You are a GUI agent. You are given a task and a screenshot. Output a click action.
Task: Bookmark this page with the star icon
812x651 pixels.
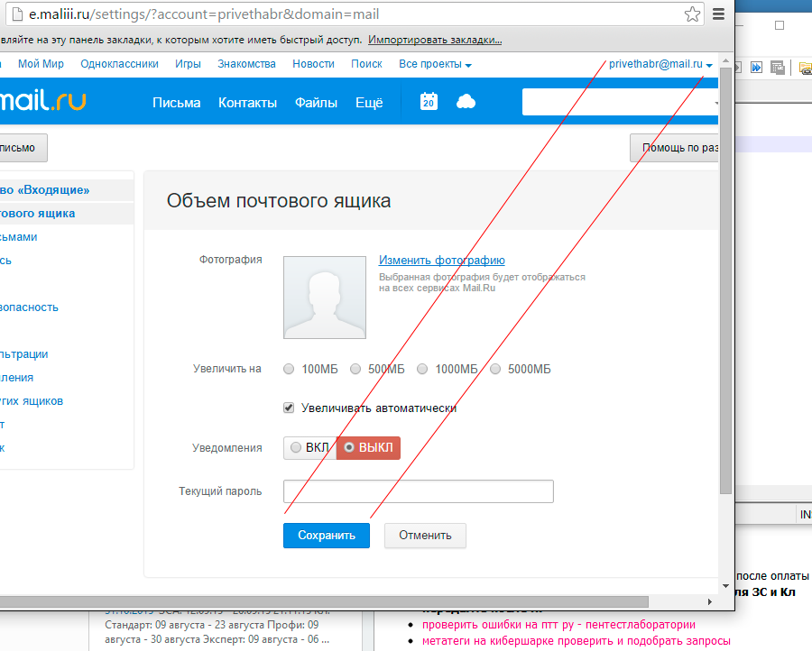(692, 14)
